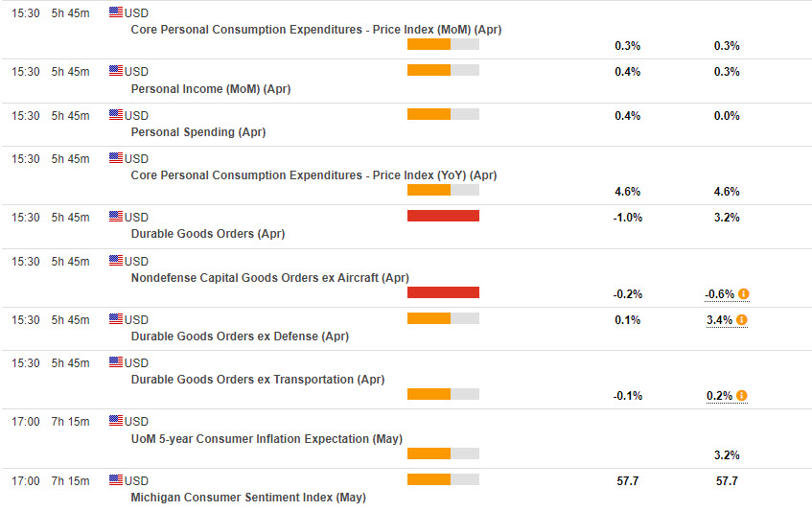
Task: Click the US flag beside Personal Spending
Action: point(116,115)
